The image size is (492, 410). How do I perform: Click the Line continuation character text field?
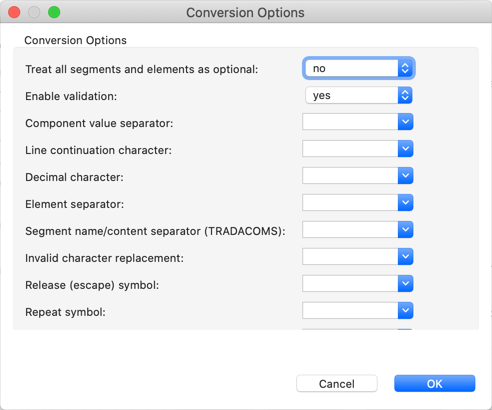(350, 149)
